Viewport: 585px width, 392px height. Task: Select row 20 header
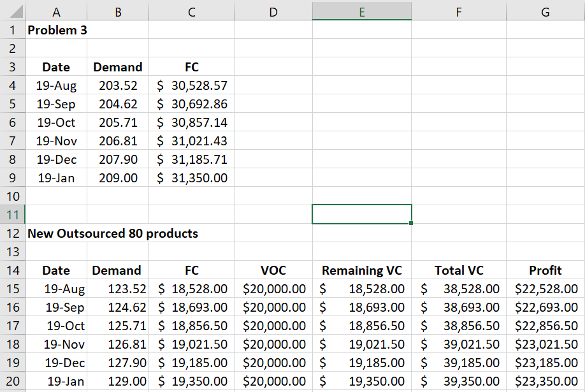pos(12,381)
